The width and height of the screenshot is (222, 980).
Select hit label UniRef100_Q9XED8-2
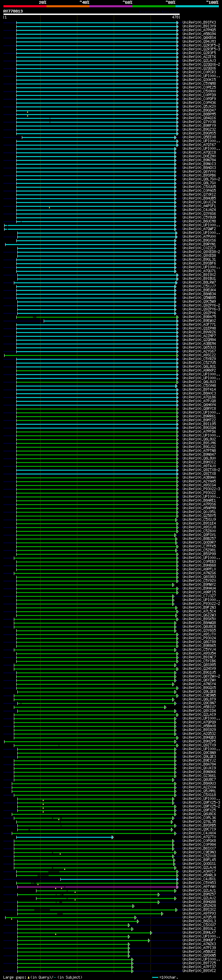tap(201, 252)
